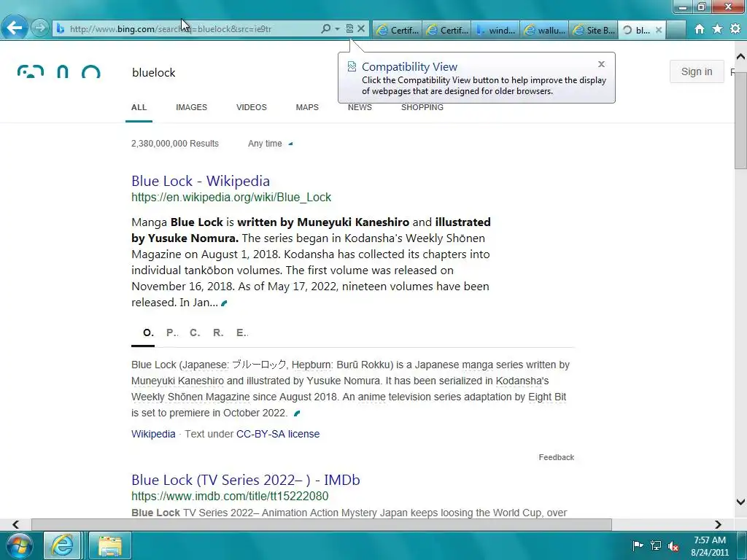747x560 pixels.
Task: Click the horizontal scrollbar right arrow
Action: [718, 524]
